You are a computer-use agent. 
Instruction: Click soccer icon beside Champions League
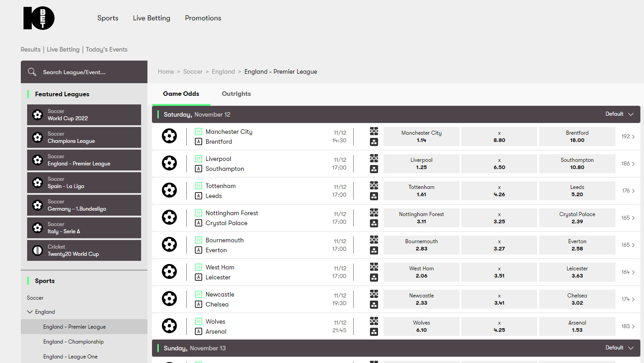(38, 137)
